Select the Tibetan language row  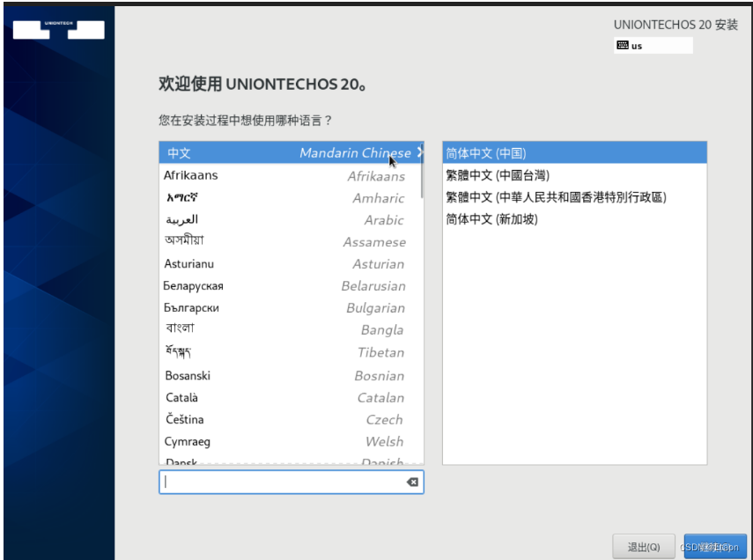click(x=291, y=352)
